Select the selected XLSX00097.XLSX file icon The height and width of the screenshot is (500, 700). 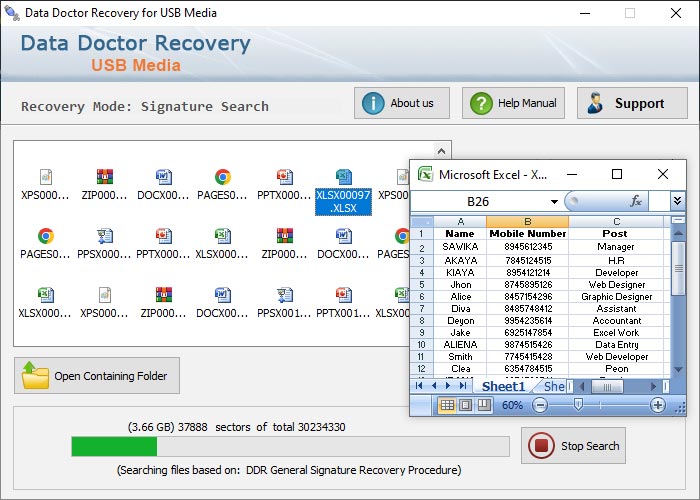[x=343, y=177]
